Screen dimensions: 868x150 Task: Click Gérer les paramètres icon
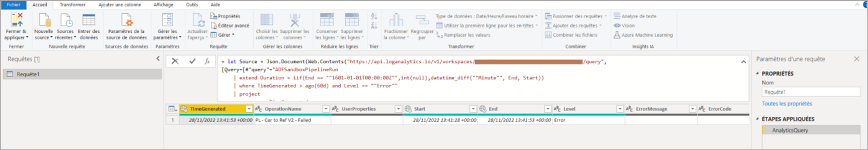(x=168, y=20)
